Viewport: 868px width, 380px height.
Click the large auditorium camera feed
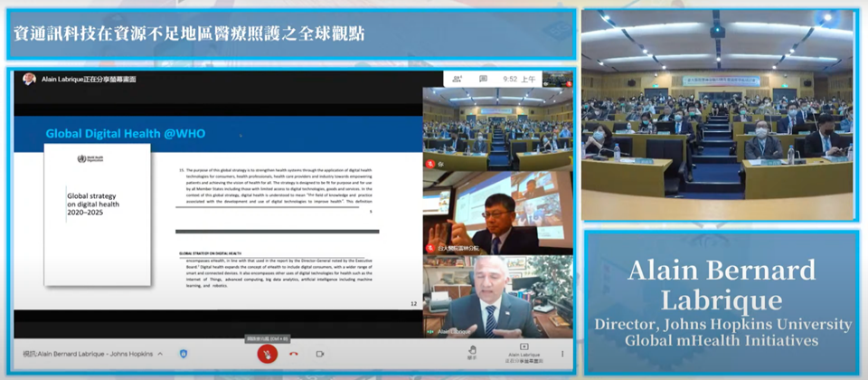click(717, 115)
